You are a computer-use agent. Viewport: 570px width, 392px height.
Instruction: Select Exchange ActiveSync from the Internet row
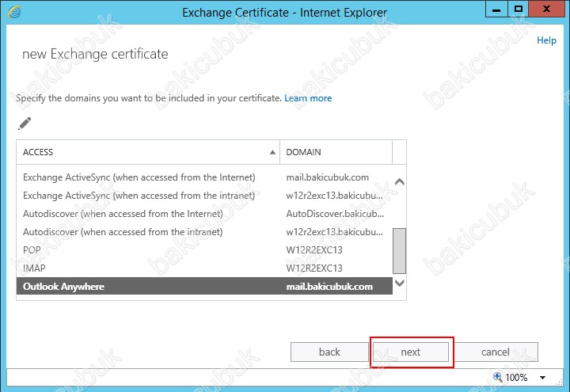[204, 177]
